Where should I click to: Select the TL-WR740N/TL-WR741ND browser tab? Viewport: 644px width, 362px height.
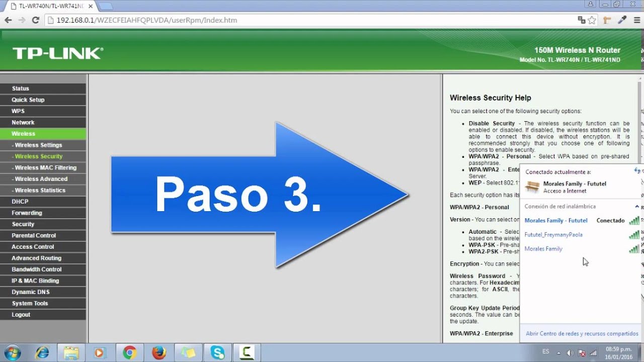click(x=50, y=6)
